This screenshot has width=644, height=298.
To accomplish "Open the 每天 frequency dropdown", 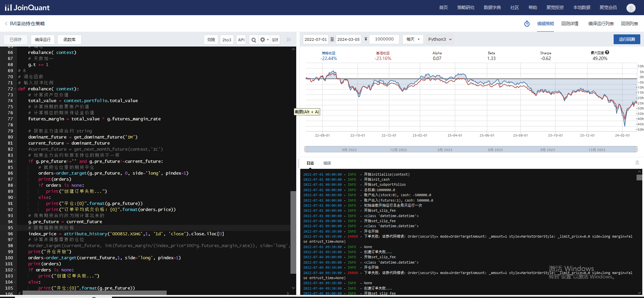I will (413, 39).
